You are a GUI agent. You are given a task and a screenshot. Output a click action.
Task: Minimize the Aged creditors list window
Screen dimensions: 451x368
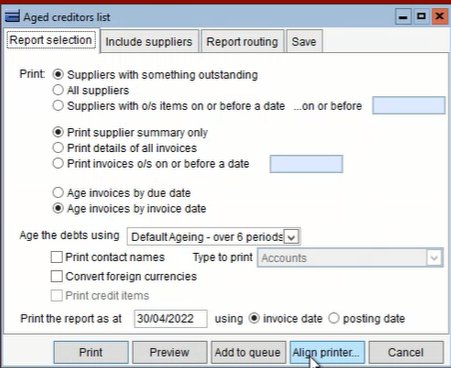[x=403, y=16]
